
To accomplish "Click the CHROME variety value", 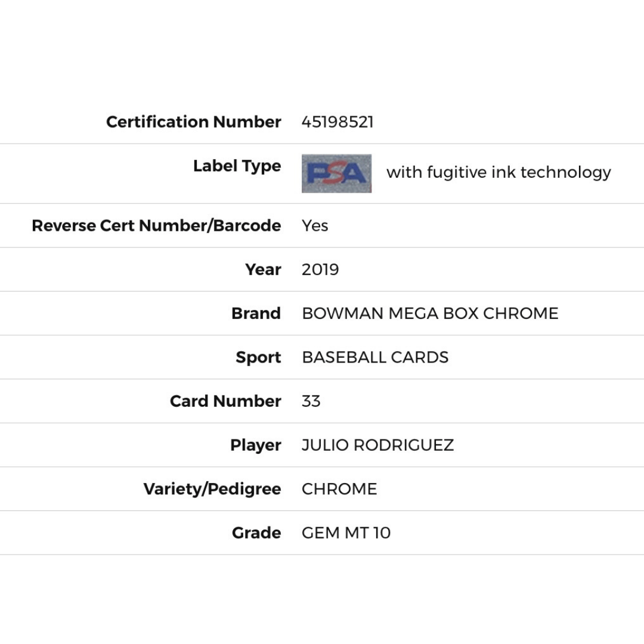I will tap(339, 490).
